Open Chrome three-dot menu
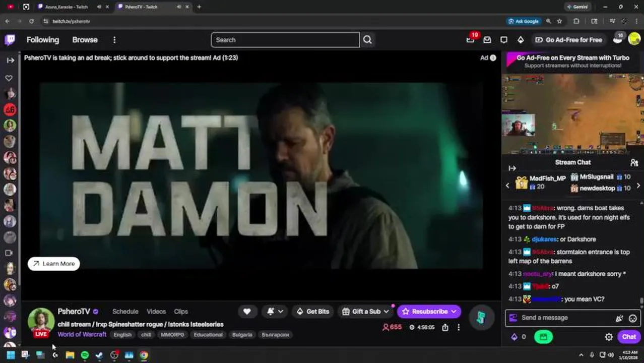This screenshot has height=363, width=644. [x=636, y=21]
